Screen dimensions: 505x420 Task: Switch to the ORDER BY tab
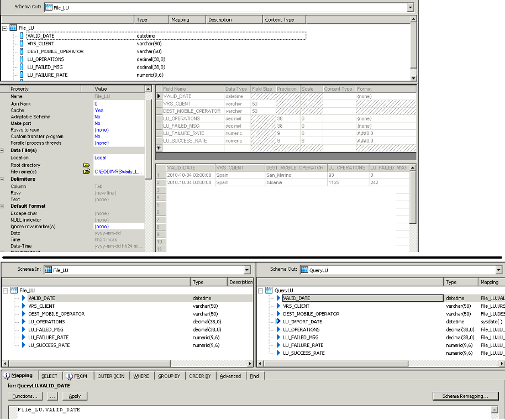coord(199,376)
